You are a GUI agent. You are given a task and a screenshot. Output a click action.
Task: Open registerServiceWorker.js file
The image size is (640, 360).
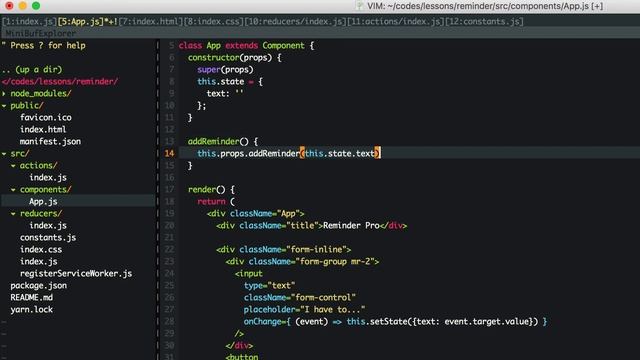76,273
